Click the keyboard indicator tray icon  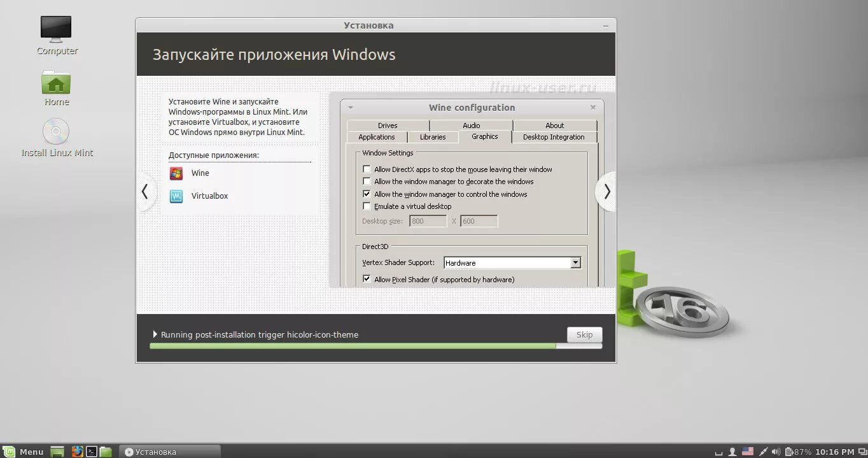pos(718,453)
